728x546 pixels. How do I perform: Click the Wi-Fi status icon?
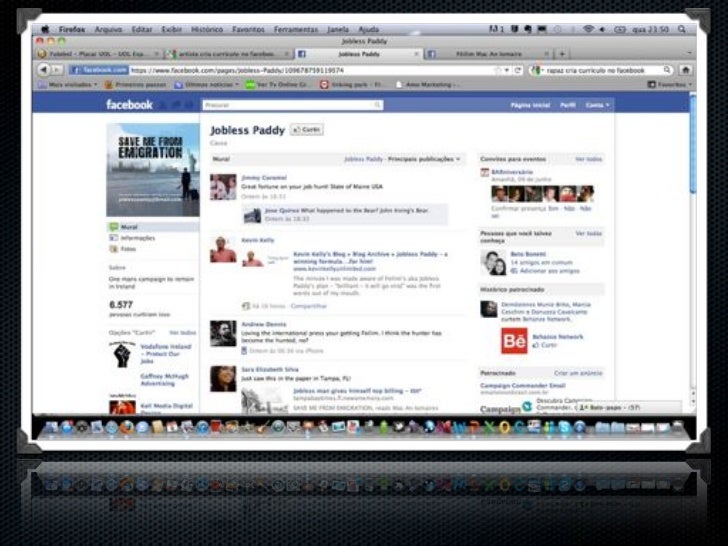tap(588, 29)
